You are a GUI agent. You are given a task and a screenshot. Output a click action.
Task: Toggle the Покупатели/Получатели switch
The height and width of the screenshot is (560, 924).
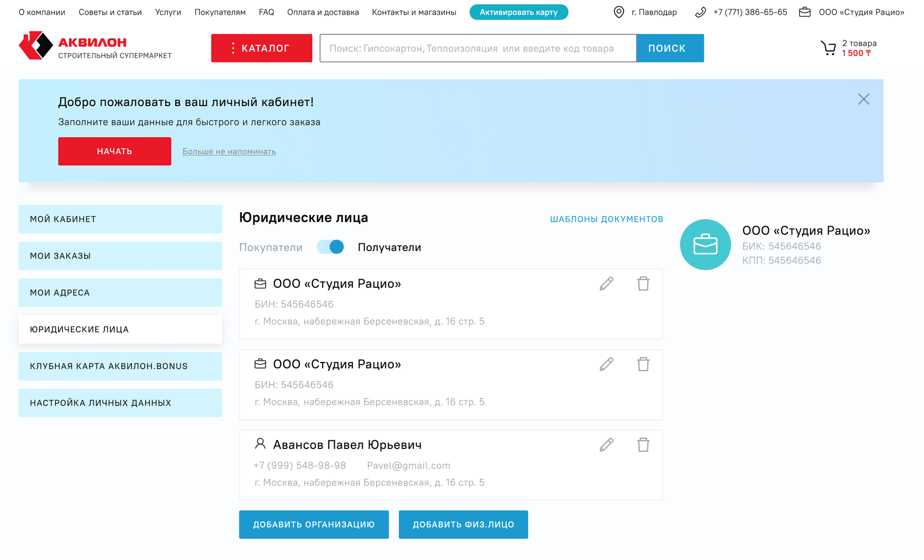tap(331, 247)
